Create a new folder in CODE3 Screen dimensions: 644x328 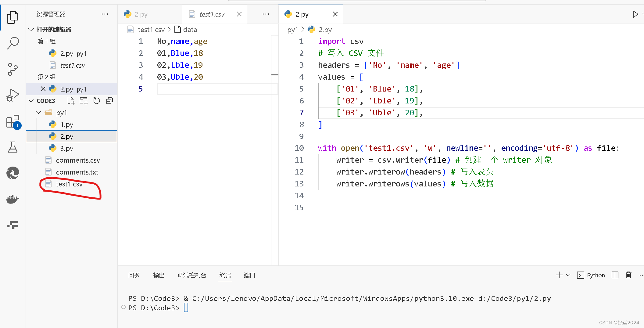coord(83,101)
